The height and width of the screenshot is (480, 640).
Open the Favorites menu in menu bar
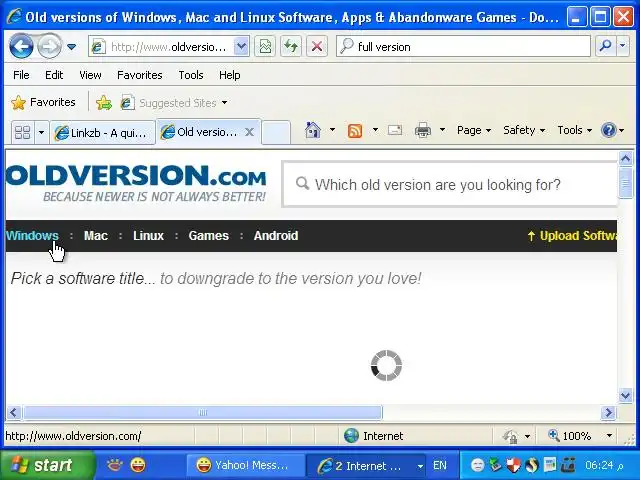click(x=140, y=75)
